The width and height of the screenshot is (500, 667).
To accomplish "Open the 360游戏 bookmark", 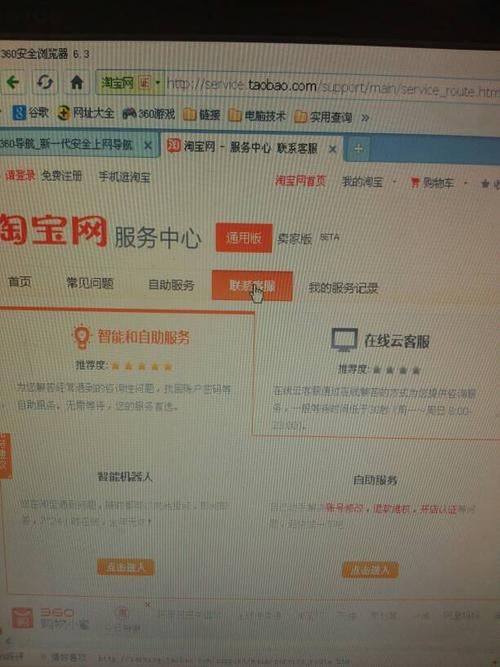I will (x=148, y=114).
